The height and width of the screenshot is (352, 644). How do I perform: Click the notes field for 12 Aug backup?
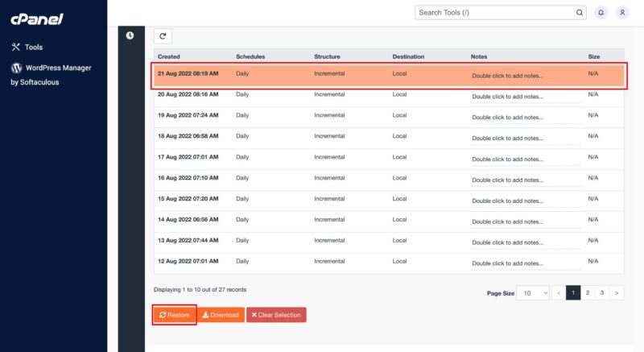pyautogui.click(x=526, y=263)
